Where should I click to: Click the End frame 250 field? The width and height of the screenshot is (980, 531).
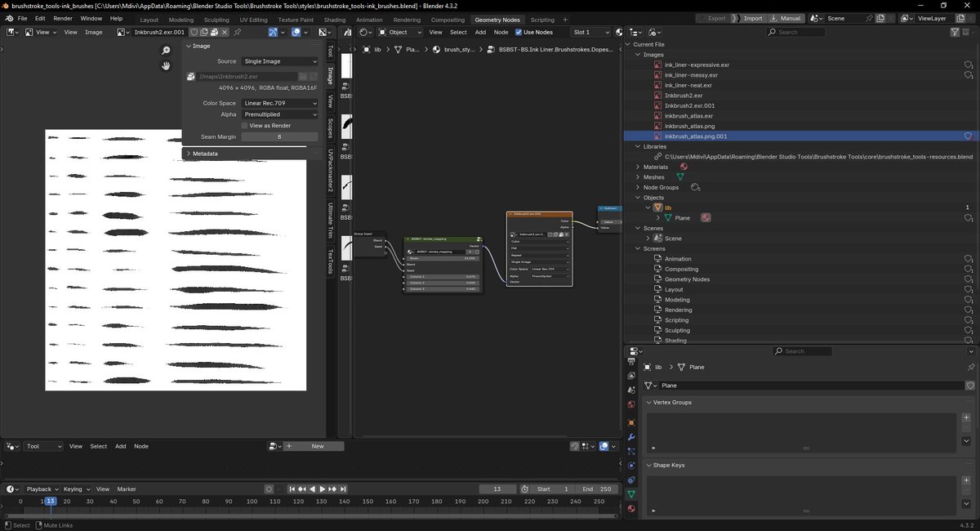598,489
